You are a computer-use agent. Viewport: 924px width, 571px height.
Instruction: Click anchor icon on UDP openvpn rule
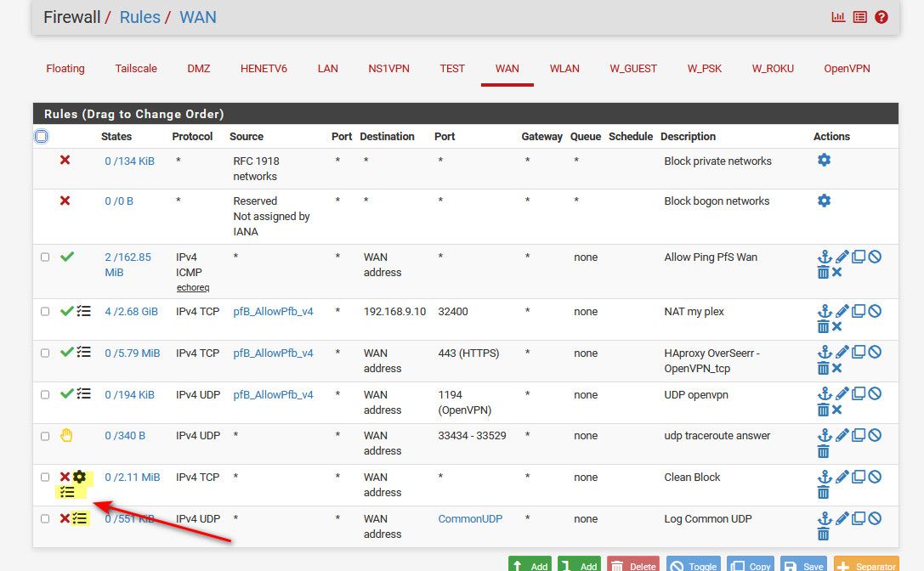point(825,393)
